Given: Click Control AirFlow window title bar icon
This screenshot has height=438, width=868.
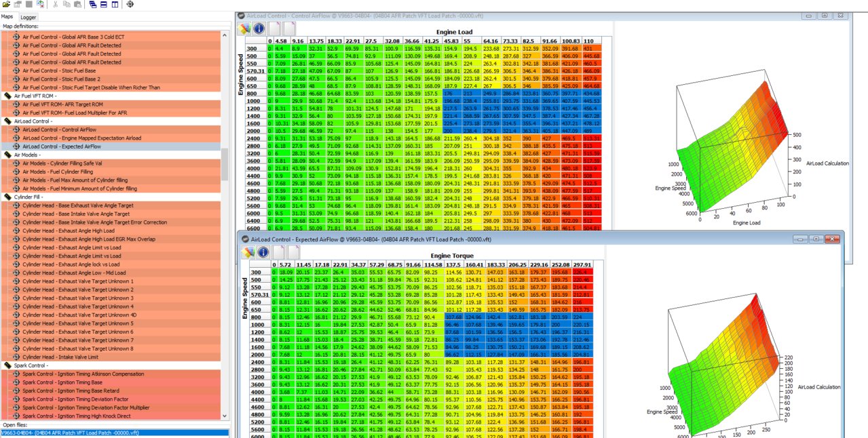Looking at the screenshot, I should click(242, 16).
